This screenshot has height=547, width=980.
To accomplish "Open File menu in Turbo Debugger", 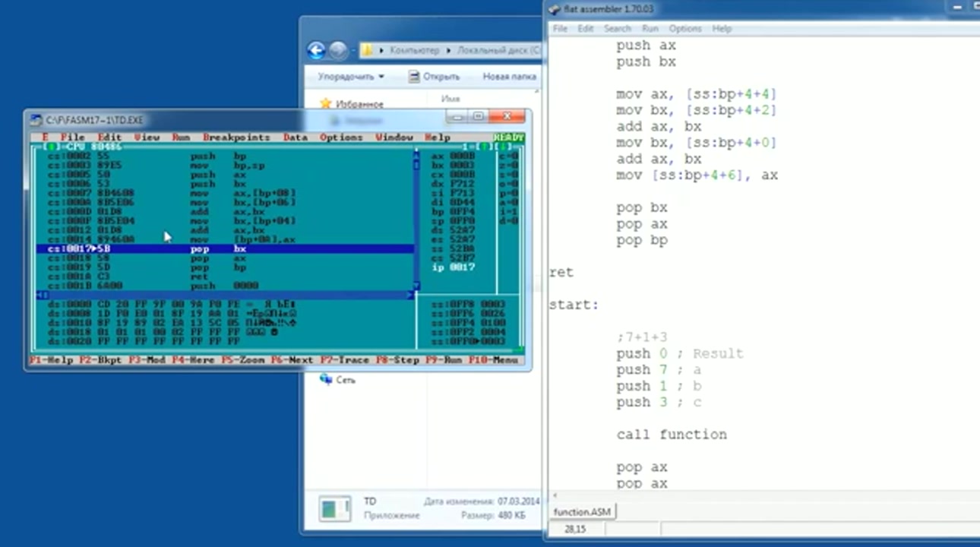I will point(72,138).
